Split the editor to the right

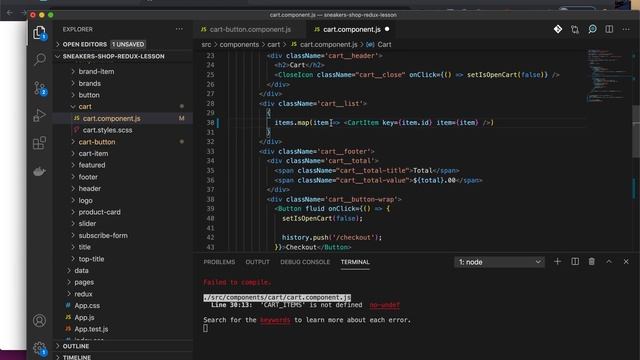point(609,29)
